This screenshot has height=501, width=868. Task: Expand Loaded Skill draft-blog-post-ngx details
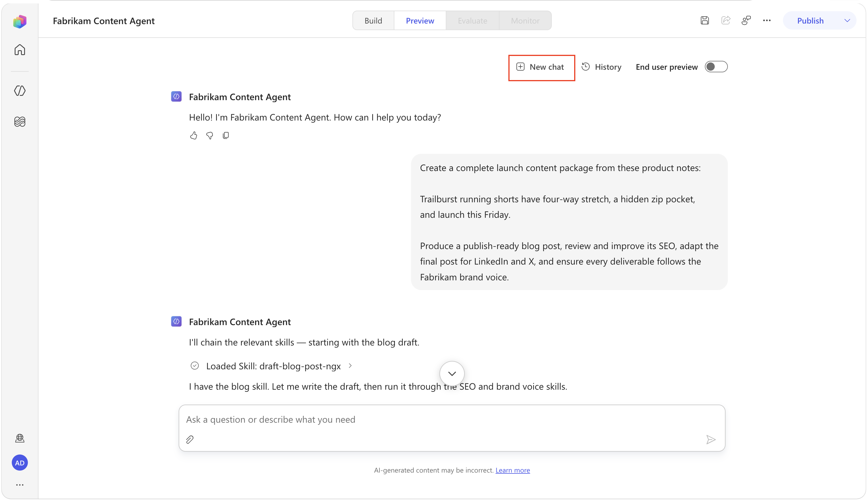[350, 366]
